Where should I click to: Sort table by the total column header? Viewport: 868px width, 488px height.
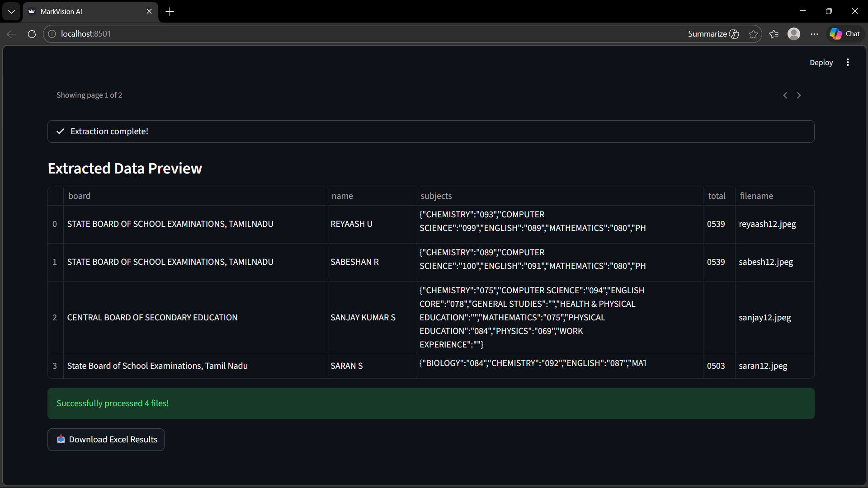[717, 196]
